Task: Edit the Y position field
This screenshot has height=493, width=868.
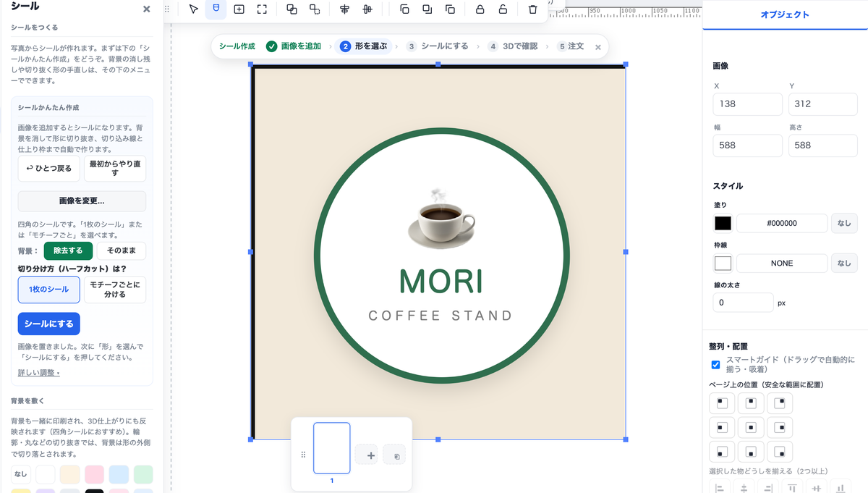Action: click(823, 104)
